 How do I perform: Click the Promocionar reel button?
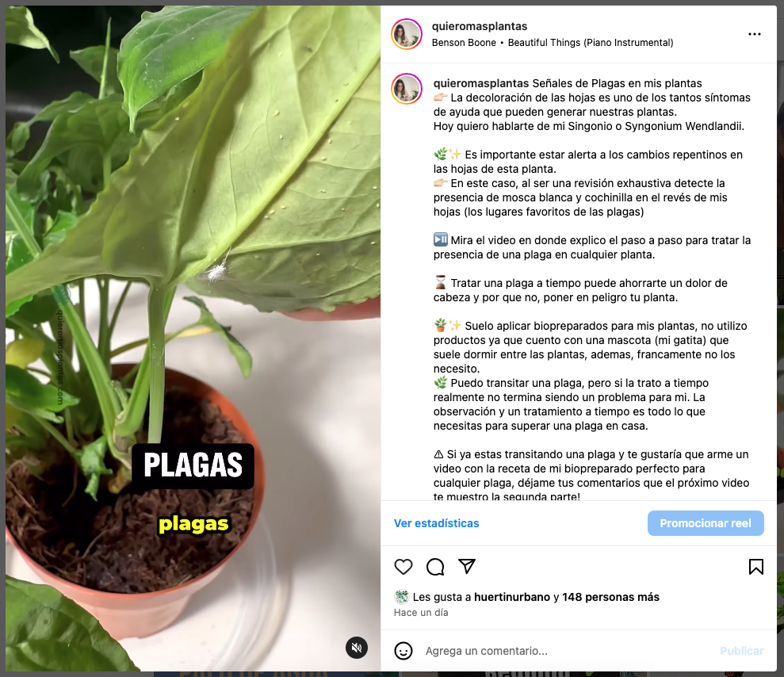(x=705, y=523)
